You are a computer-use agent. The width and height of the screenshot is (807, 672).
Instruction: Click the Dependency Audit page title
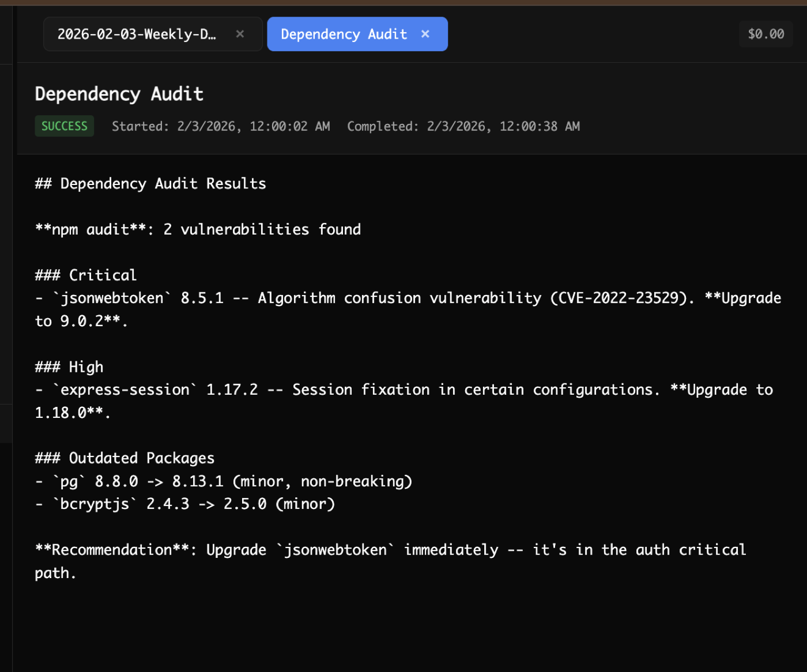coord(119,93)
